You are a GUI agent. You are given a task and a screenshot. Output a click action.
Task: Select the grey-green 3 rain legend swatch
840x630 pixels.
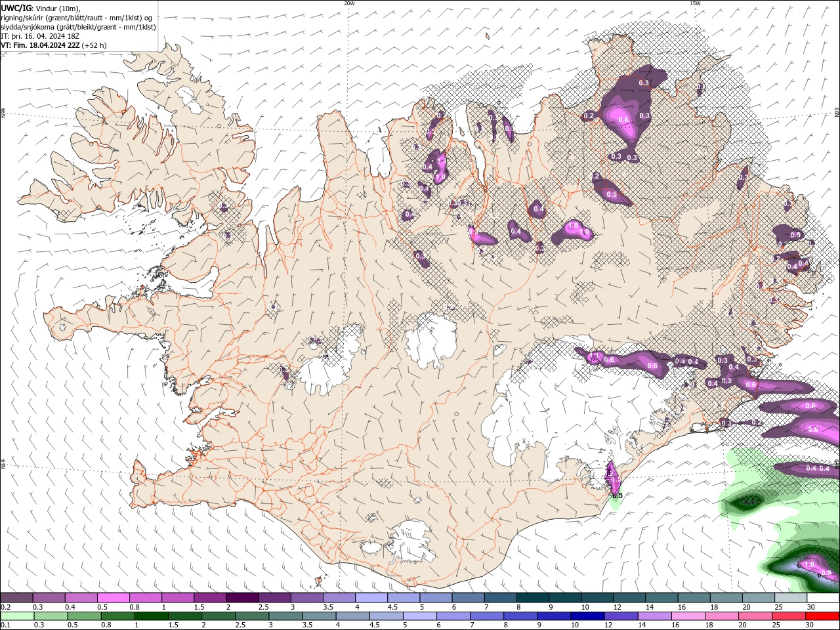click(x=285, y=616)
